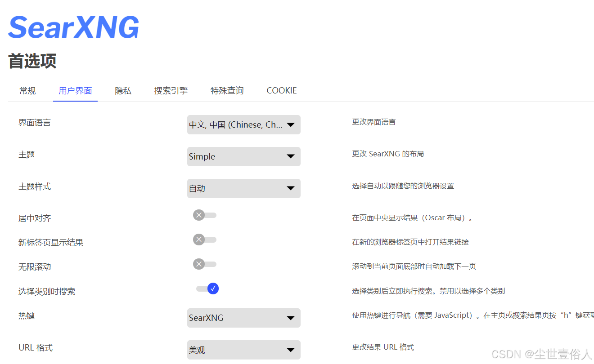
Task: Click the 热键 label
Action: click(x=27, y=315)
